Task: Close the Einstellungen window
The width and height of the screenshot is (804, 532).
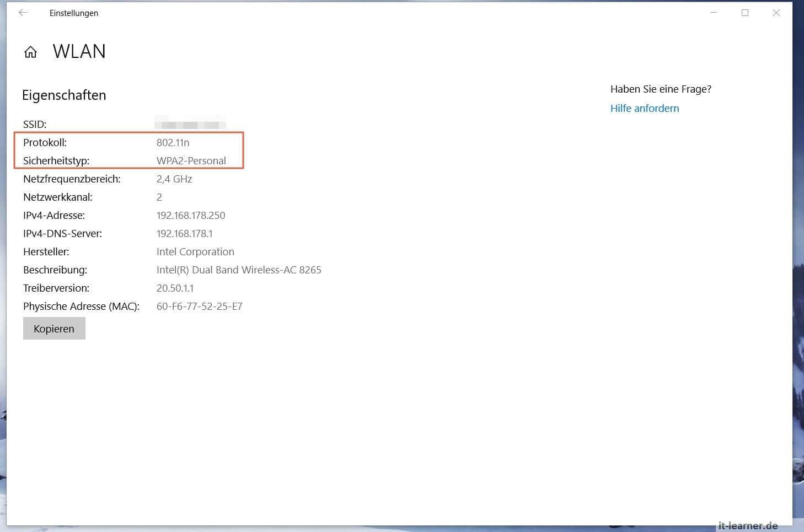Action: (776, 13)
